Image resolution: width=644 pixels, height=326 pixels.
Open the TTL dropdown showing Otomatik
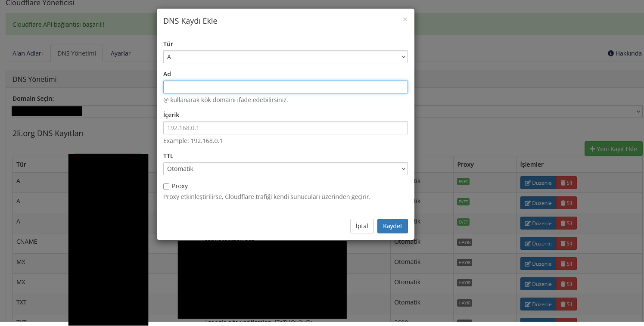285,169
